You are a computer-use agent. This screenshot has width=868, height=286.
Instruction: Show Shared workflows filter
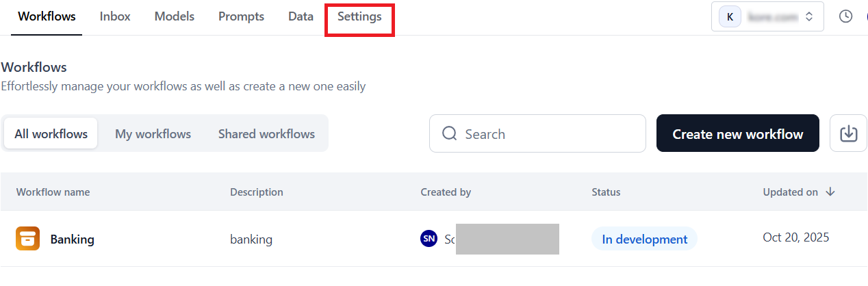(x=266, y=133)
